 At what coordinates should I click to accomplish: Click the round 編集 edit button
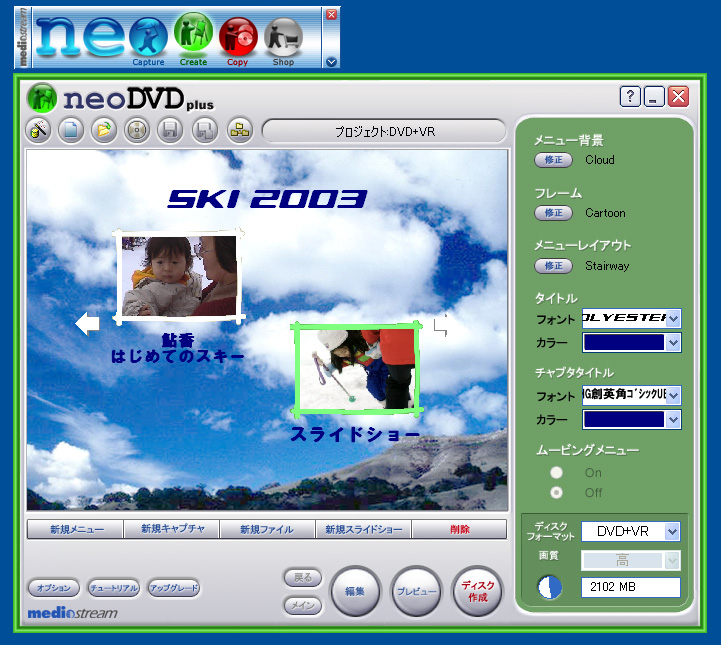click(355, 592)
